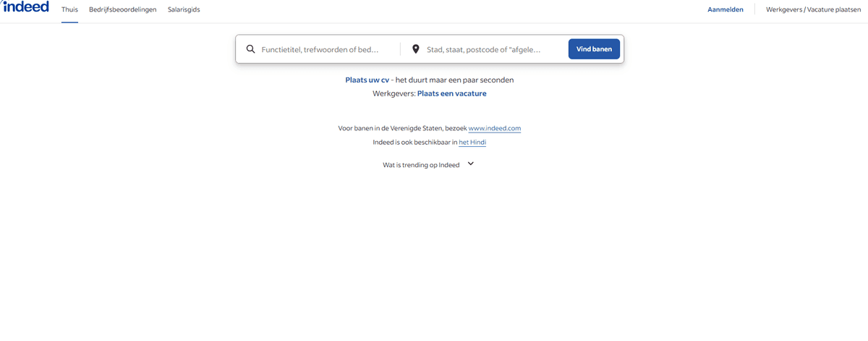868x341 pixels.
Task: Click the Indeed logo
Action: 25,7
